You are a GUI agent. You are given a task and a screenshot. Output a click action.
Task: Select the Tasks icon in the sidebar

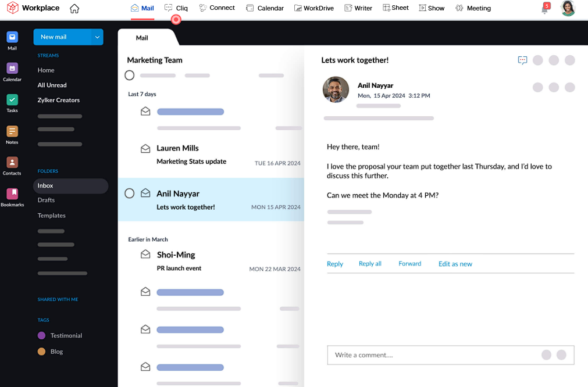point(12,101)
